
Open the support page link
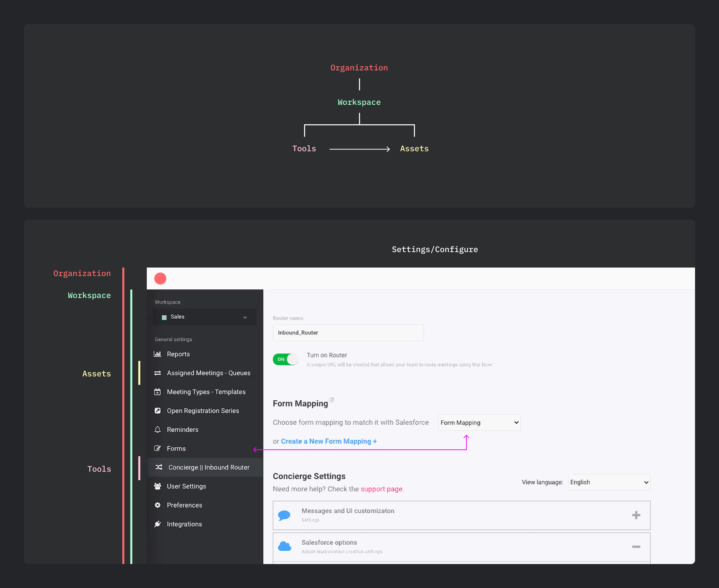coord(381,489)
